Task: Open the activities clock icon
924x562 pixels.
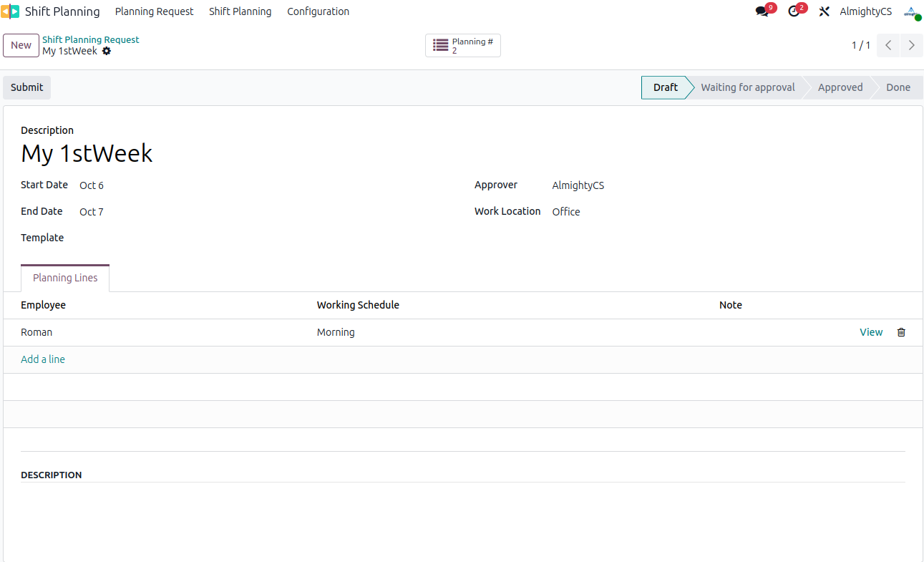Action: [794, 11]
